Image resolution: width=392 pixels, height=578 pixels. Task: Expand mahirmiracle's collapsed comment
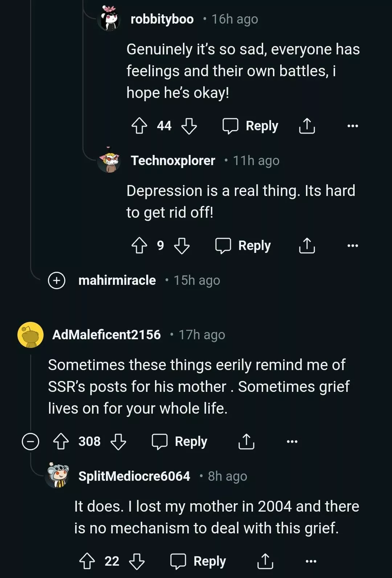tap(57, 280)
